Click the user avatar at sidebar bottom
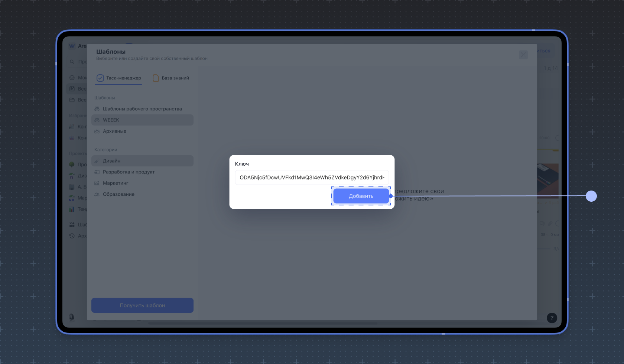Image resolution: width=624 pixels, height=364 pixels. click(72, 317)
